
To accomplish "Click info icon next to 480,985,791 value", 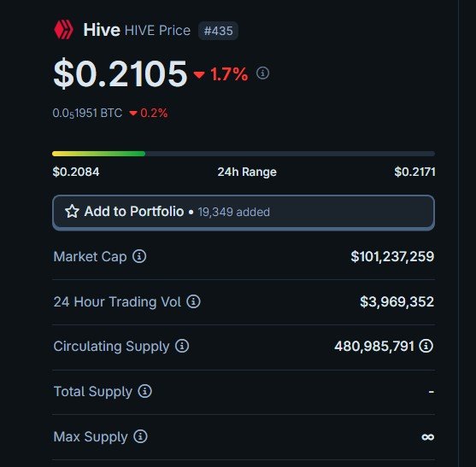I will 426,346.
